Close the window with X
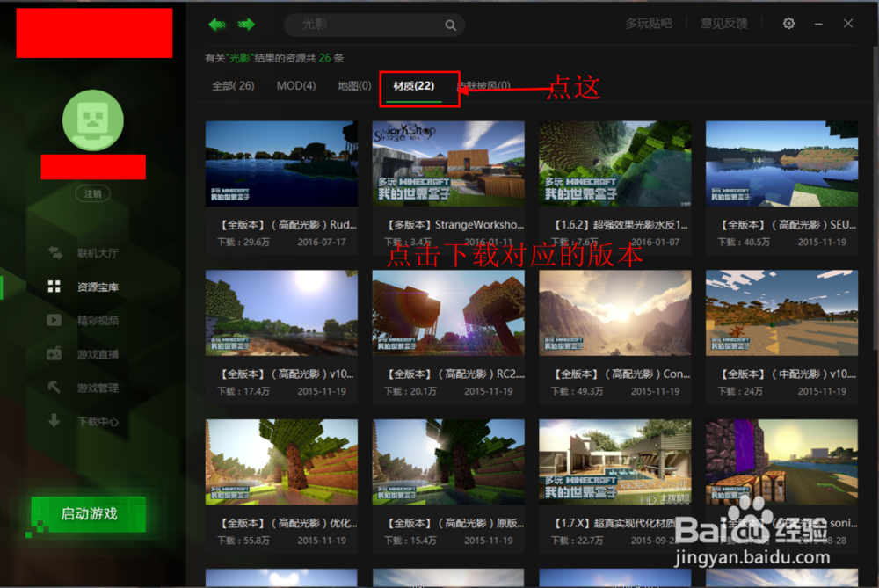The image size is (879, 588). [848, 24]
